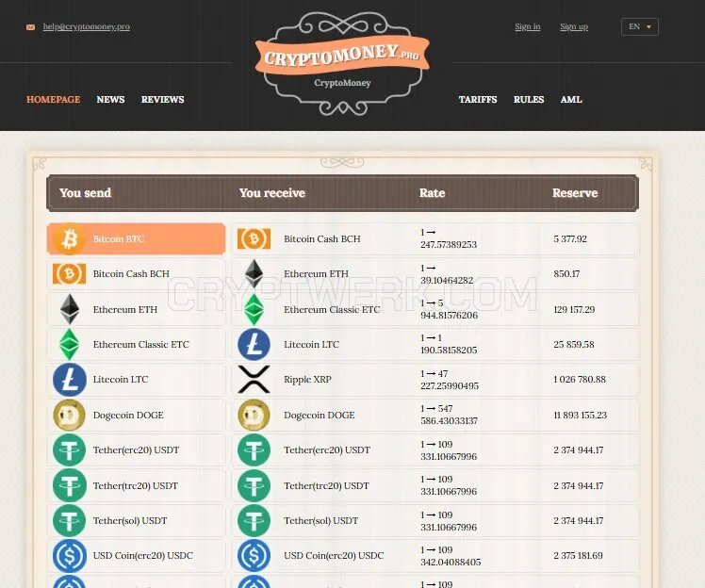Click the reserve value 2 375 181.69
This screenshot has height=588, width=705.
pyautogui.click(x=578, y=556)
